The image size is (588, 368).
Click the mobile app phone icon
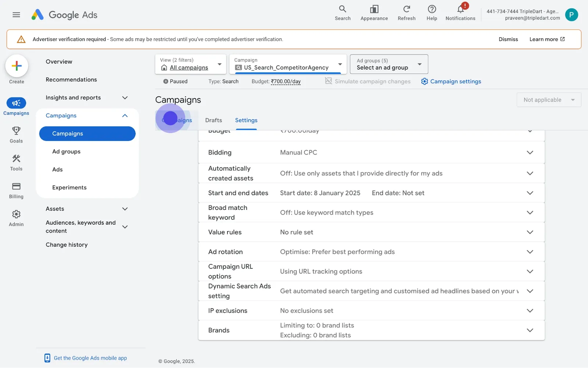[47, 358]
